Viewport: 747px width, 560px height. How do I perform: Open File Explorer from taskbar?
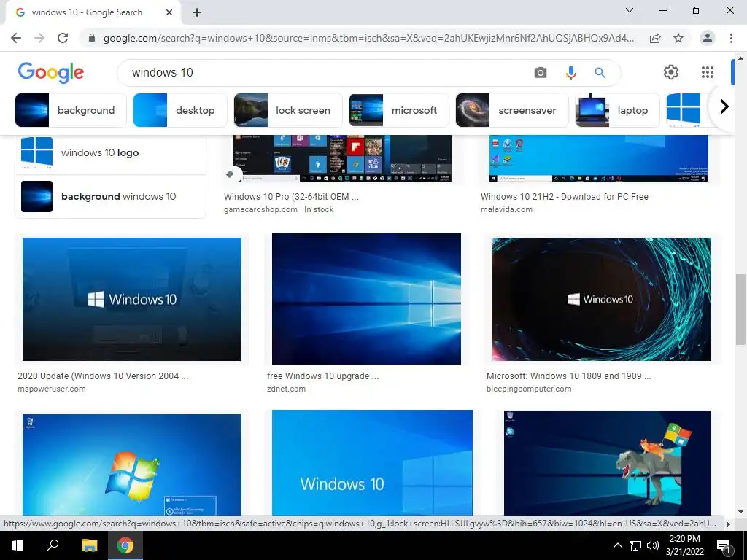pos(89,545)
